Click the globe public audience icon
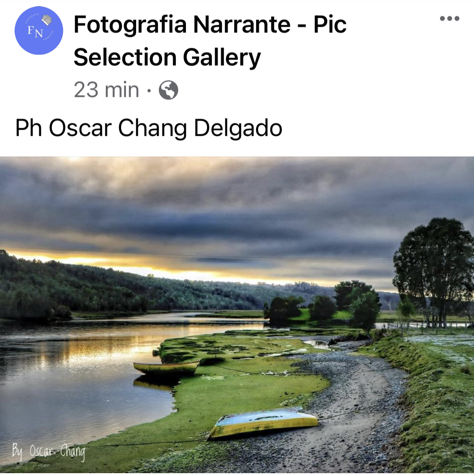 tap(168, 90)
